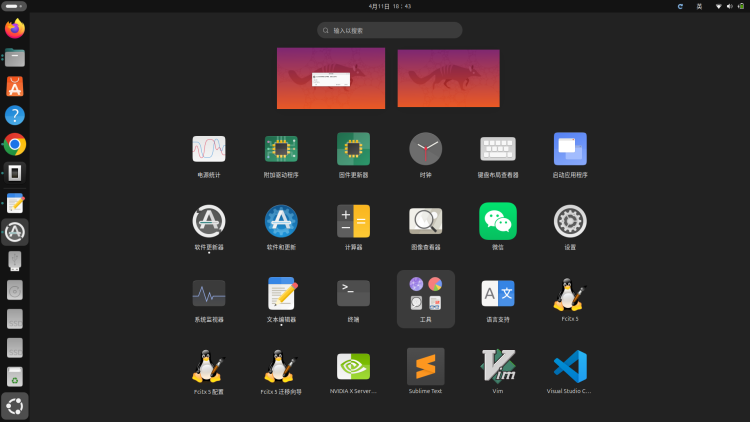Open the 英 input method menu

pyautogui.click(x=699, y=6)
